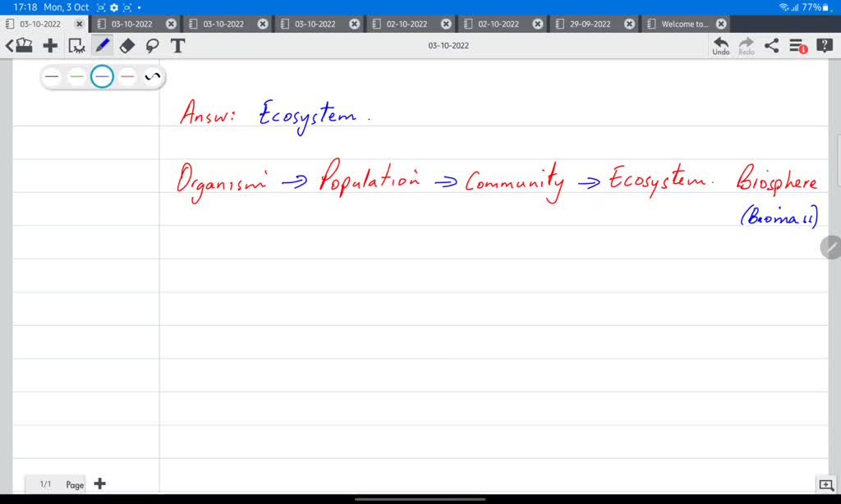Open the zoom control icon

(x=826, y=484)
